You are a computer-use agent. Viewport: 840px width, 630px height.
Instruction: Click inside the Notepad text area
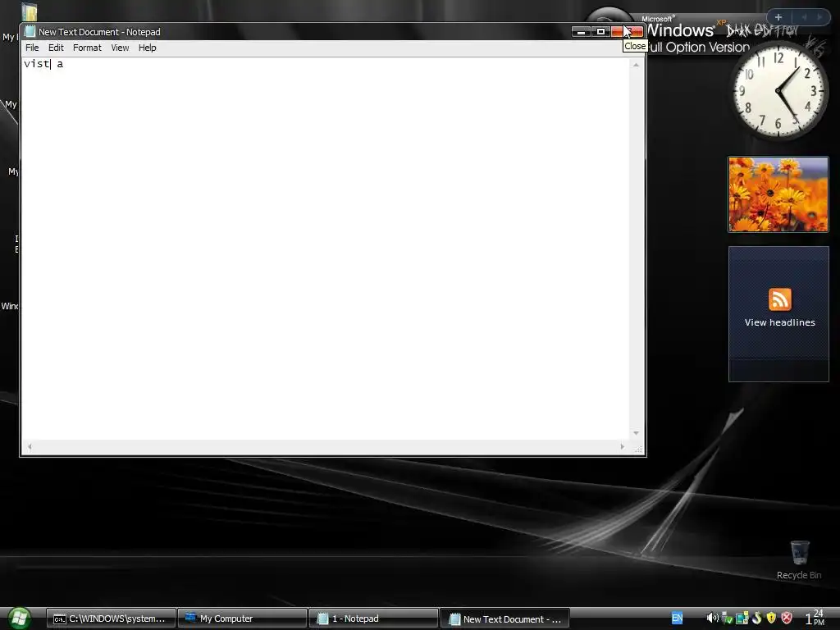325,249
